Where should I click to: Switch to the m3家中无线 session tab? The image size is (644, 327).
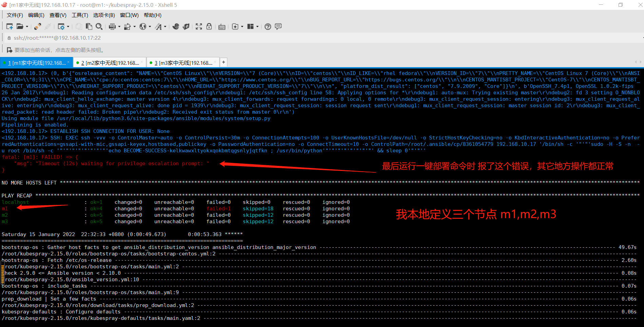183,63
